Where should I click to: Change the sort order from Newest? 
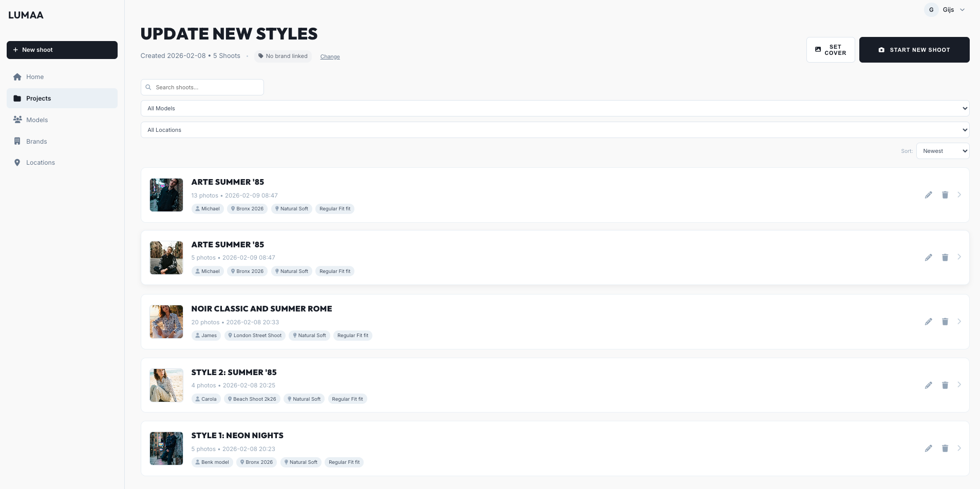(x=943, y=151)
